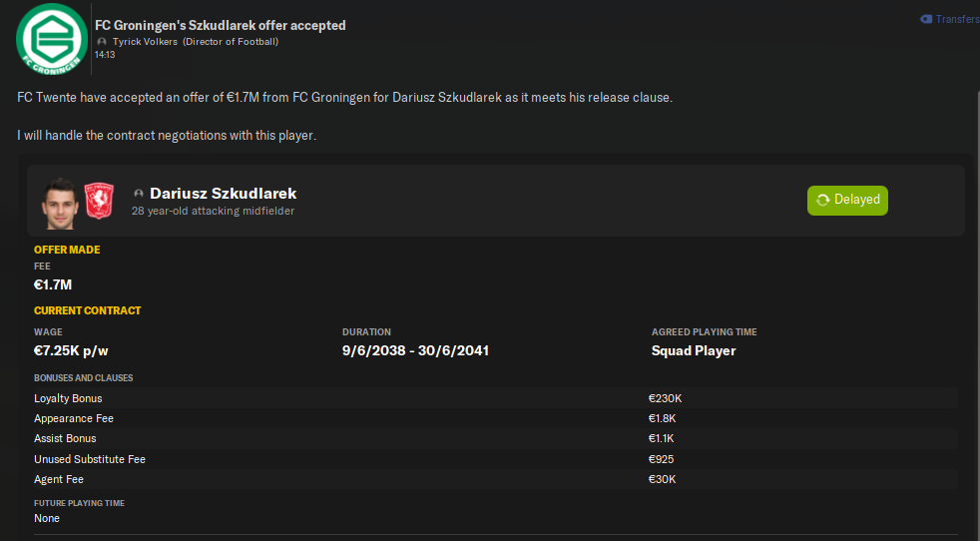Open the Transfers category link
The height and width of the screenshot is (541, 980).
958,19
